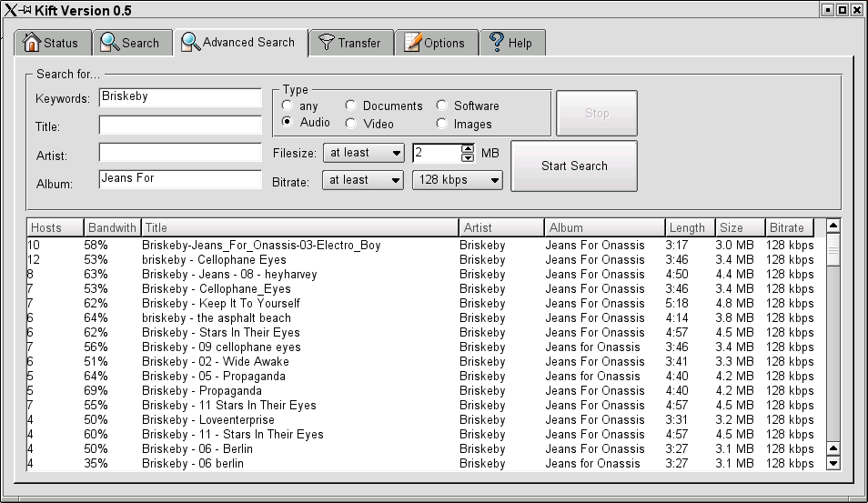Click the magnifier icon on Search tab
868x503 pixels.
(x=110, y=43)
